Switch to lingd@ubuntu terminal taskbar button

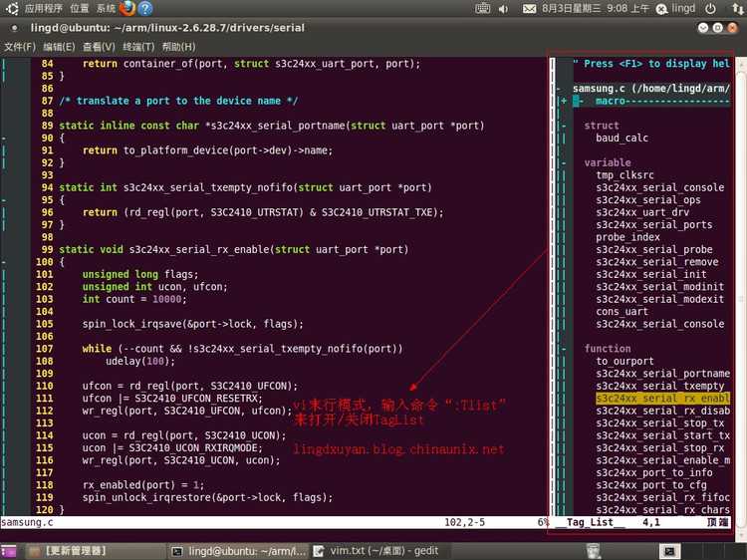239,551
